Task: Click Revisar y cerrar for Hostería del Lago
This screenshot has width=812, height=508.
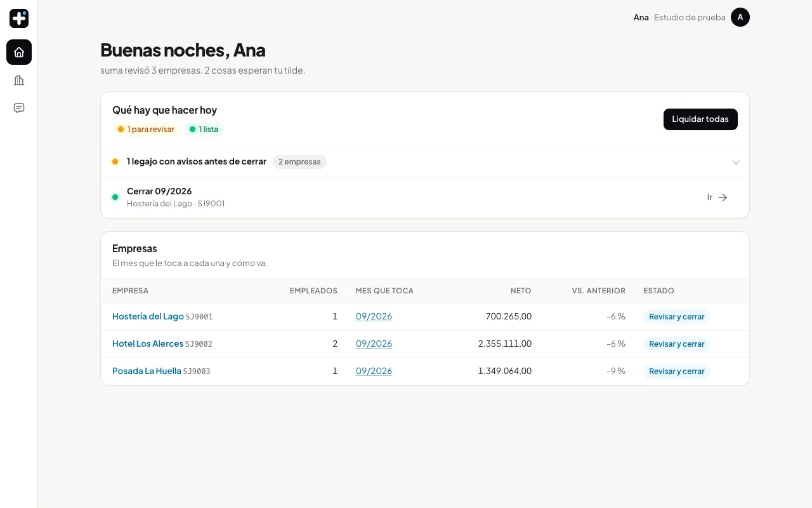Action: (x=676, y=317)
